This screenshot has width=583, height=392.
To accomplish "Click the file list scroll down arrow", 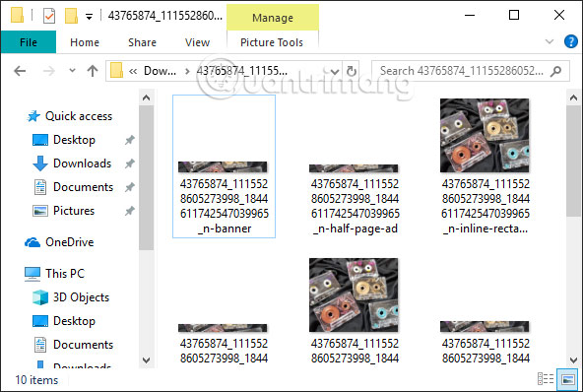I will (x=573, y=360).
